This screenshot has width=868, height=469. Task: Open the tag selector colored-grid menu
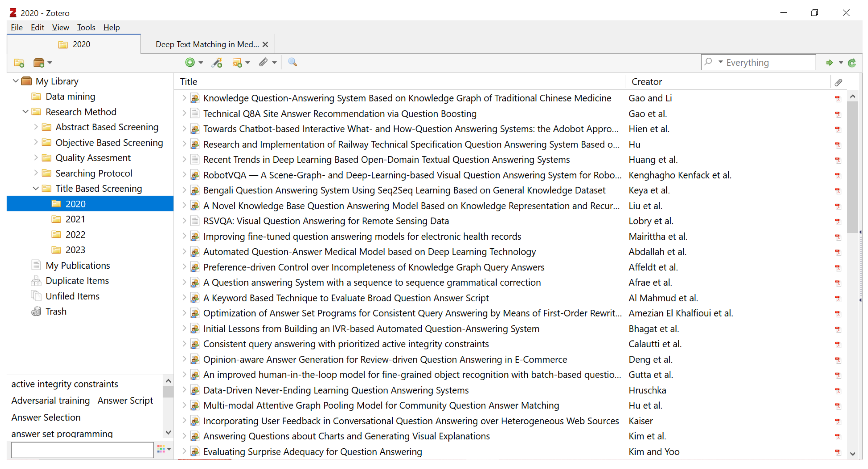pos(164,449)
